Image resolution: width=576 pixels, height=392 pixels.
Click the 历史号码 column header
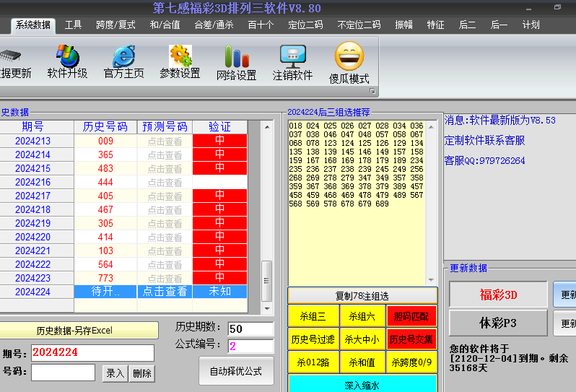pyautogui.click(x=105, y=127)
